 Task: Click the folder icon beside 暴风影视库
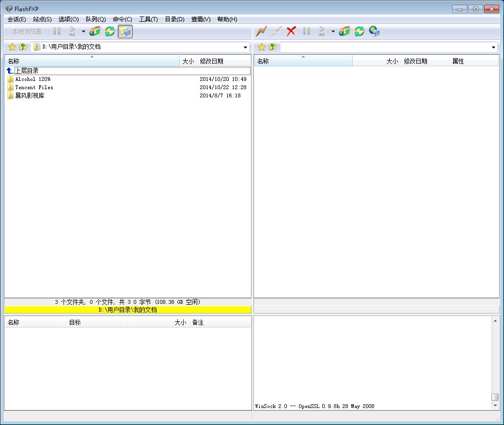(10, 95)
